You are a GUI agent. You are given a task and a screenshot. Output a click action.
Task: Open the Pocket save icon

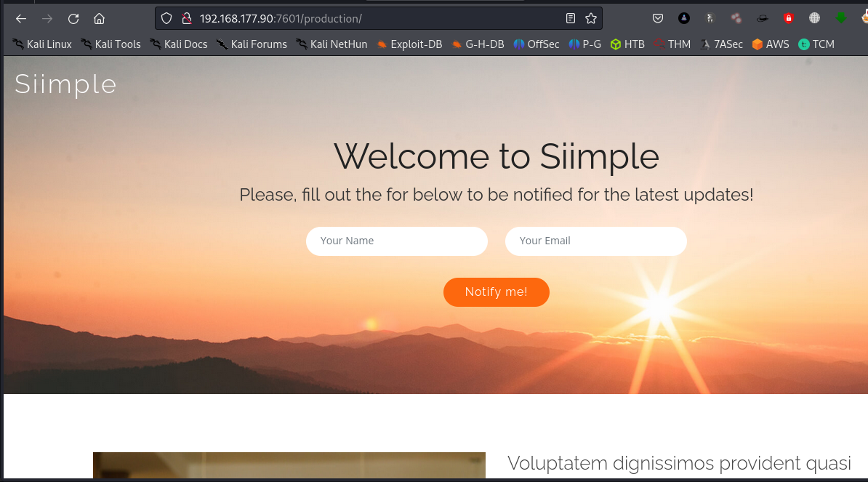click(657, 18)
